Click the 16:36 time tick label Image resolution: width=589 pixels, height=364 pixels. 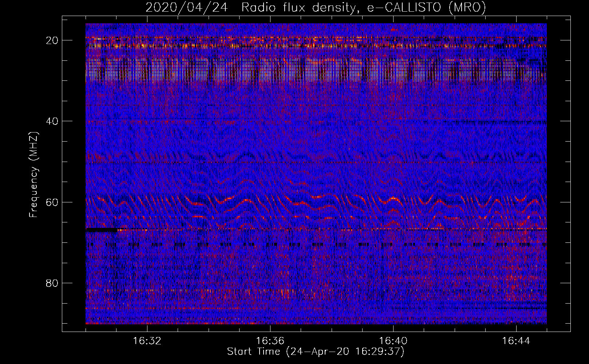270,341
